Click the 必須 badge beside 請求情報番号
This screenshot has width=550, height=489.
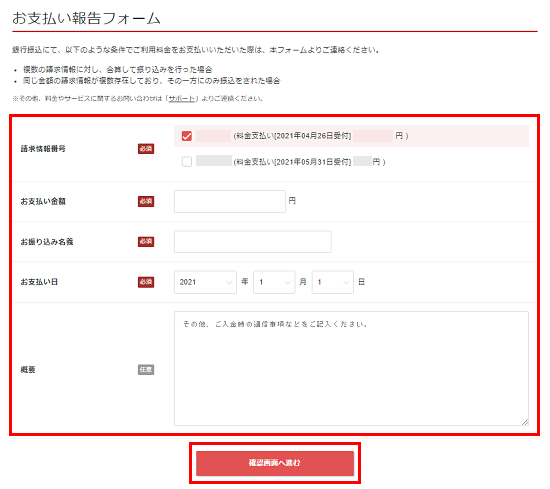pyautogui.click(x=146, y=149)
